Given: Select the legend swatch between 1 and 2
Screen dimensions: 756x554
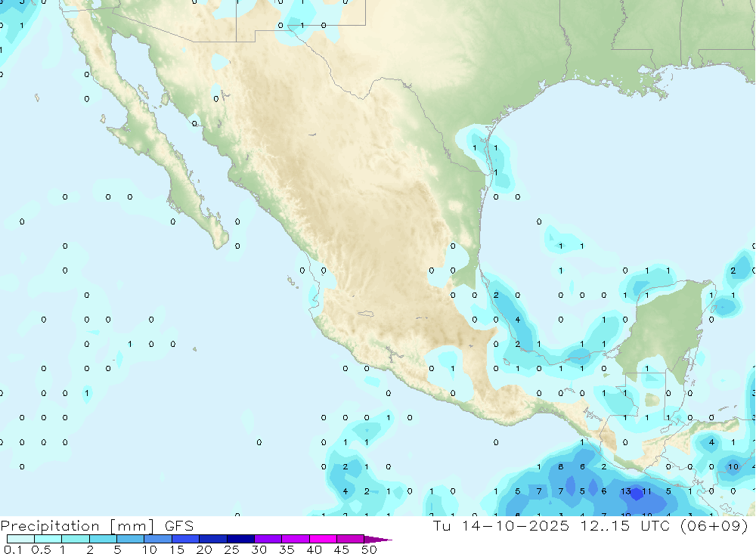Looking at the screenshot, I should click(75, 539).
